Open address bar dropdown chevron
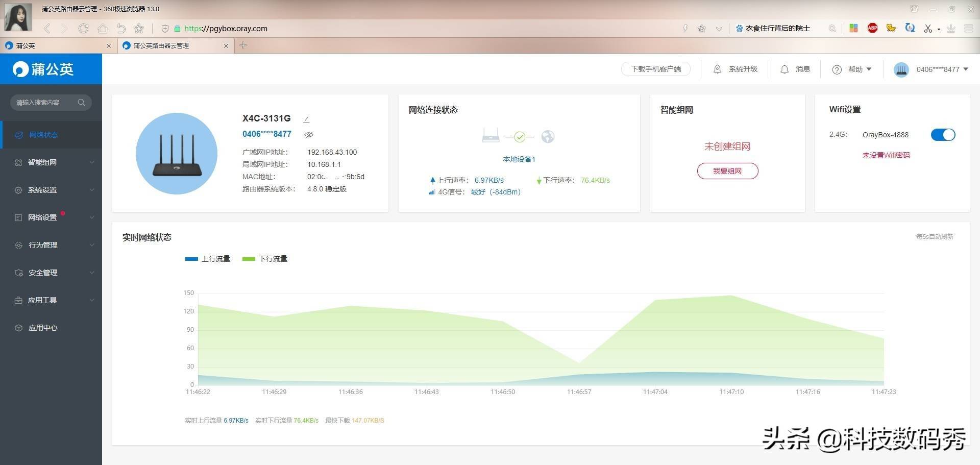Viewport: 980px width, 465px height. point(719,29)
